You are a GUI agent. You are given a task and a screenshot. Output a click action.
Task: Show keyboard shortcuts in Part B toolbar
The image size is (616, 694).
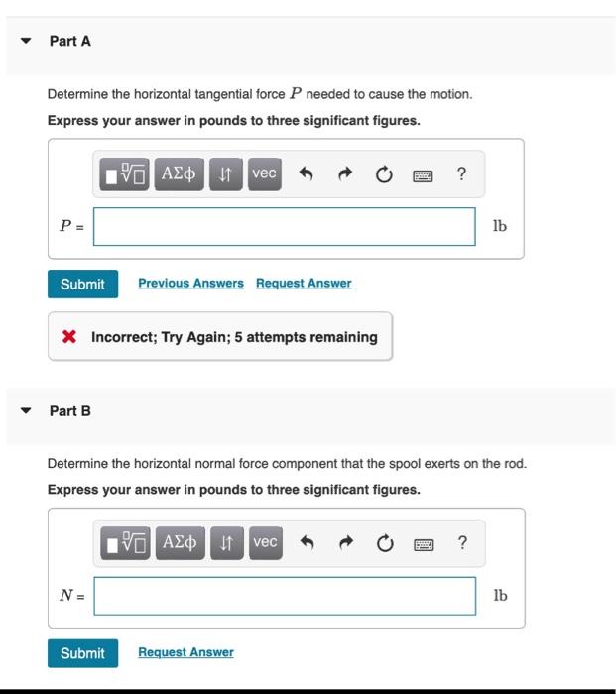pos(424,544)
